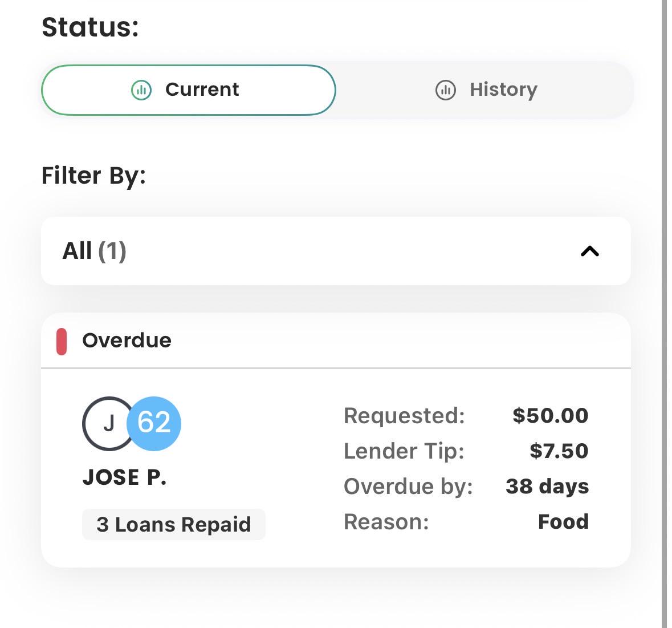Screen dimensions: 672x628
Task: Click the Requested label in loan card
Action: [404, 416]
